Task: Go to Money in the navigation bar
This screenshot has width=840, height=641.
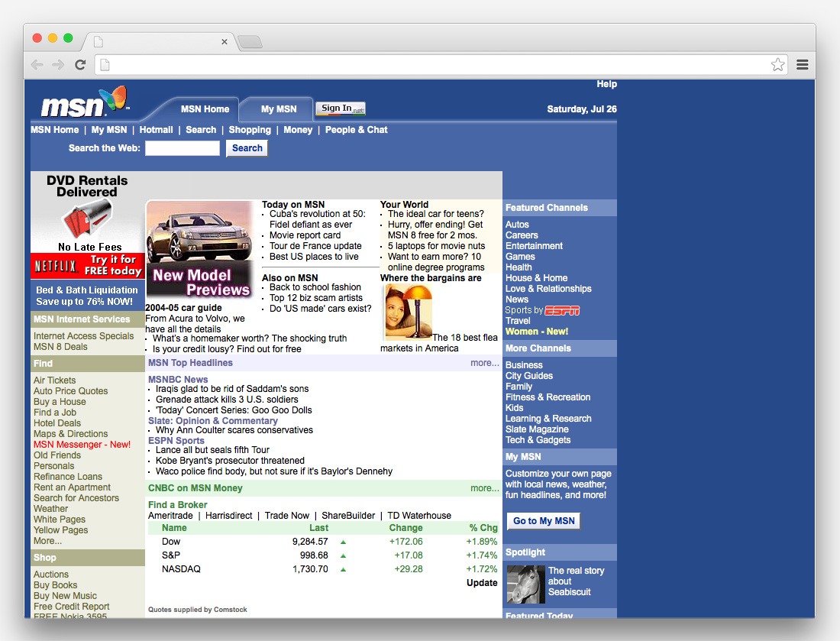Action: (298, 130)
